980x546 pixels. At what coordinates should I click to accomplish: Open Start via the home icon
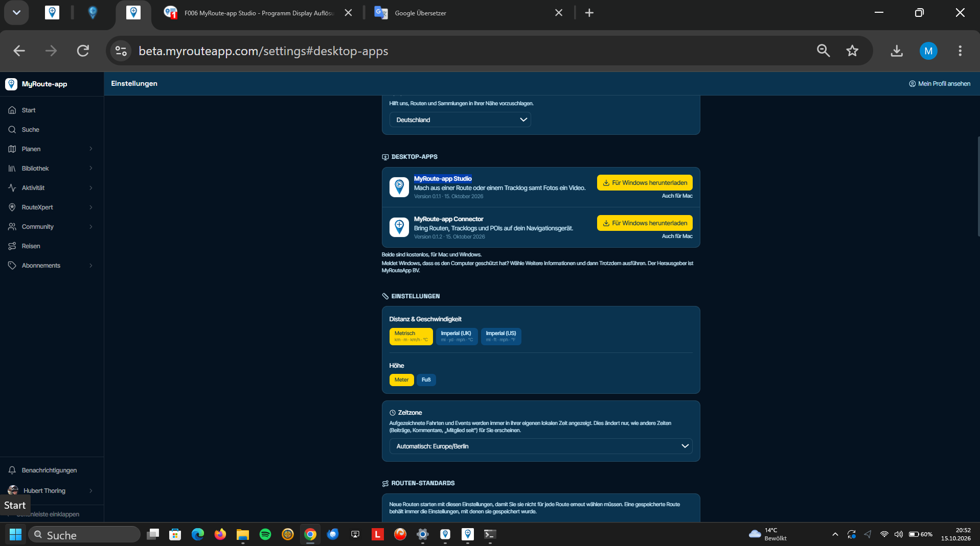[x=12, y=110]
